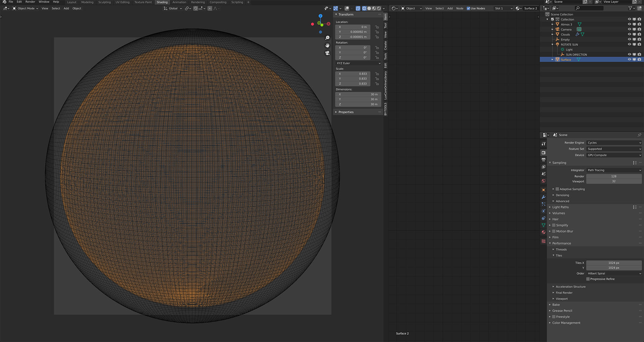Switch viewport to wireframe shading mode
644x342 pixels.
click(364, 8)
